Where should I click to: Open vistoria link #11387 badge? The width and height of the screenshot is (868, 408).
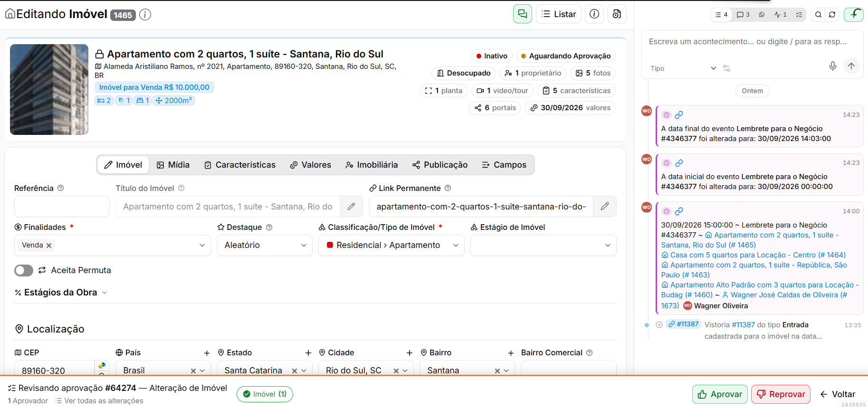(683, 324)
